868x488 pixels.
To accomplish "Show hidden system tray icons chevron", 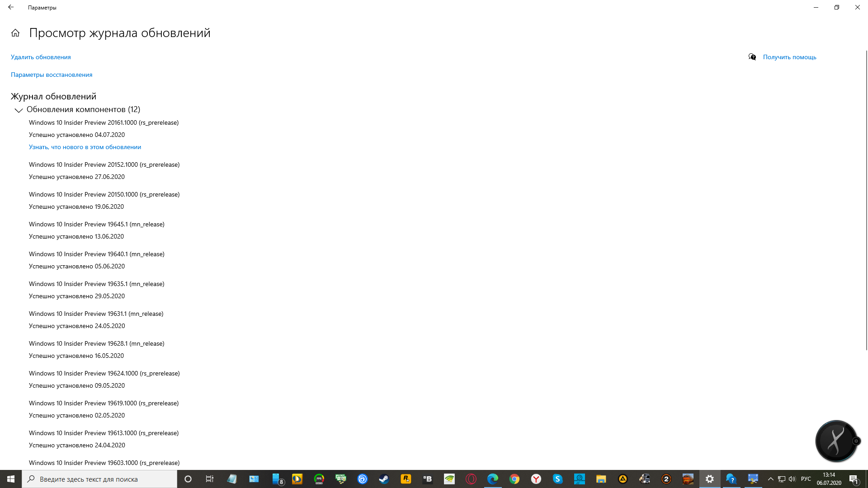I will tap(771, 479).
